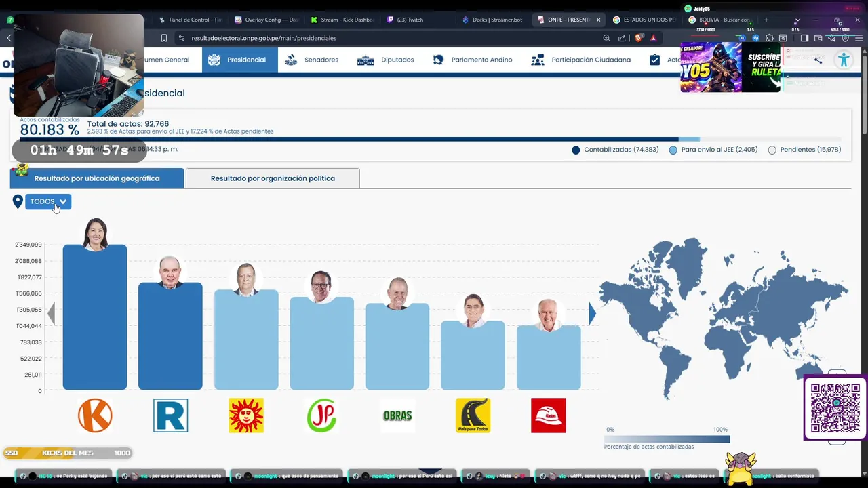Image resolution: width=868 pixels, height=488 pixels.
Task: Switch to ESTADOS UNIDOS browser tab
Action: (x=644, y=20)
